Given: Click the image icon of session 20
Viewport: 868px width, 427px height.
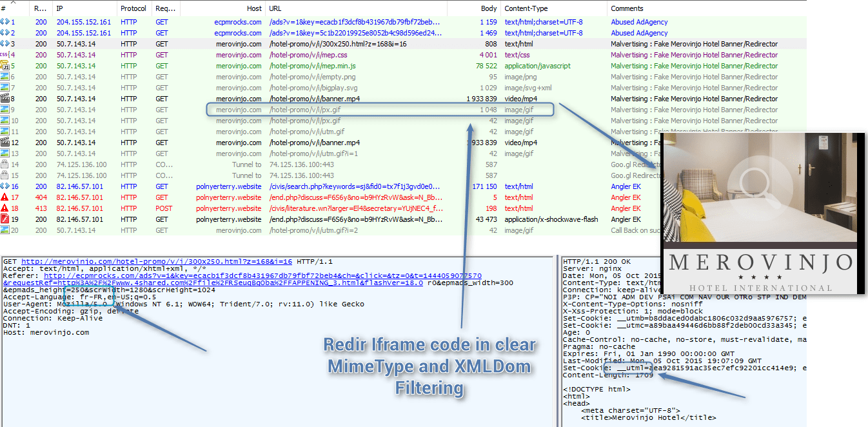Looking at the screenshot, I should (x=5, y=230).
